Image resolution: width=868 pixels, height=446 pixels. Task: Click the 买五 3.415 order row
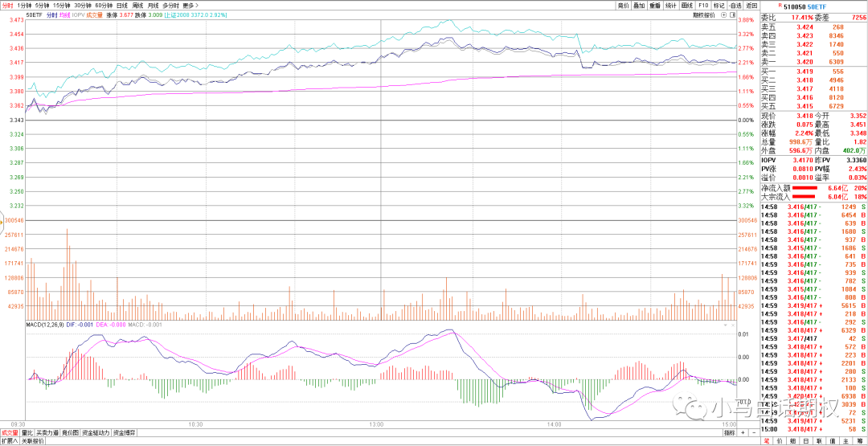coord(813,106)
